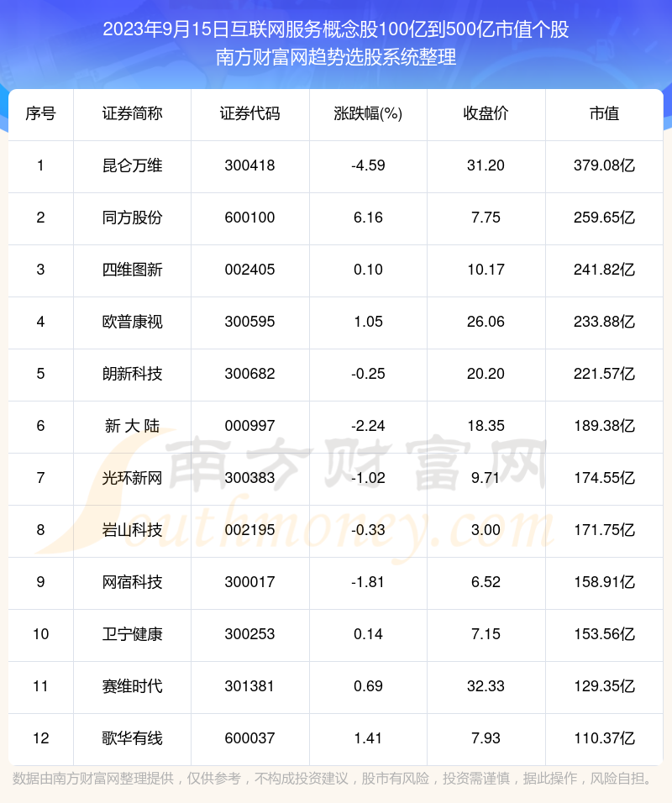Click closing price 26.06
Viewport: 672px width, 803px height.
486,322
